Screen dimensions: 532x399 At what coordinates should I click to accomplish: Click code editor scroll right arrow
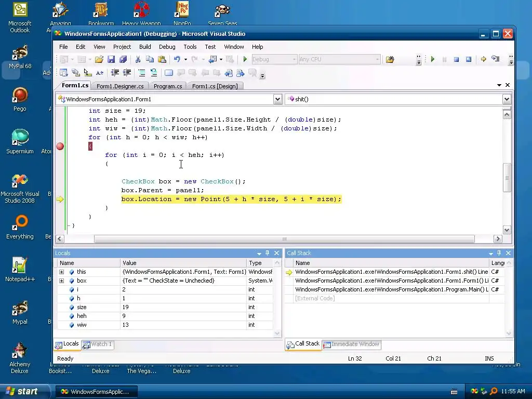coord(498,239)
